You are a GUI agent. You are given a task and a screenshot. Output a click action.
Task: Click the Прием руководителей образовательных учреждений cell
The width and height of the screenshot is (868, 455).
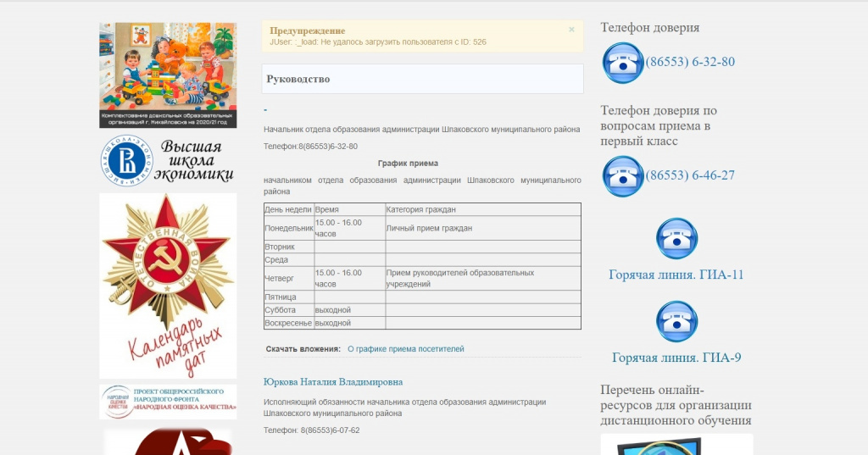click(x=483, y=279)
